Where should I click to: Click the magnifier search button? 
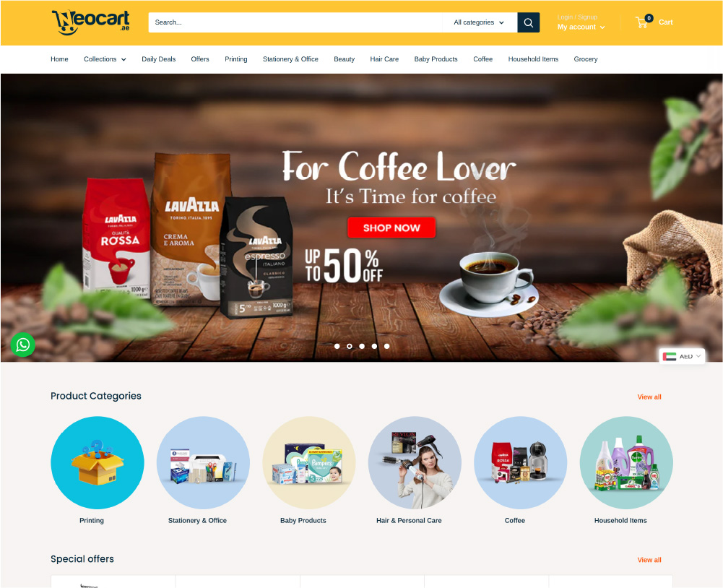click(x=529, y=22)
